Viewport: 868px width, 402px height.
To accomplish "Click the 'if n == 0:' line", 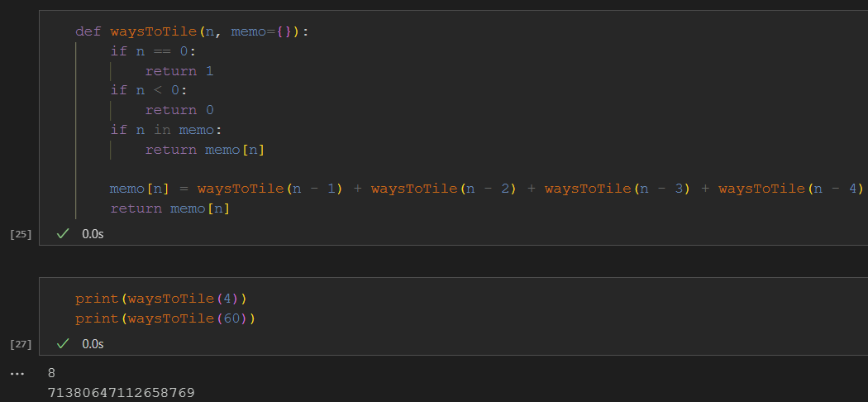I will pyautogui.click(x=153, y=51).
